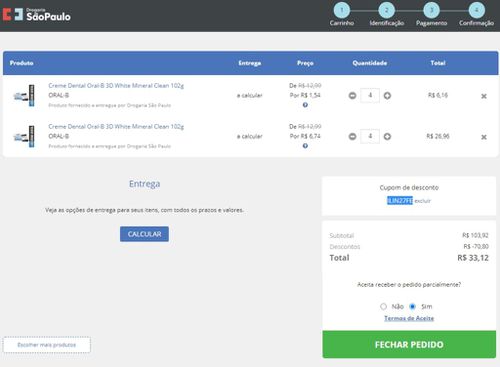Click the Produto column header
500x367 pixels.
point(21,63)
